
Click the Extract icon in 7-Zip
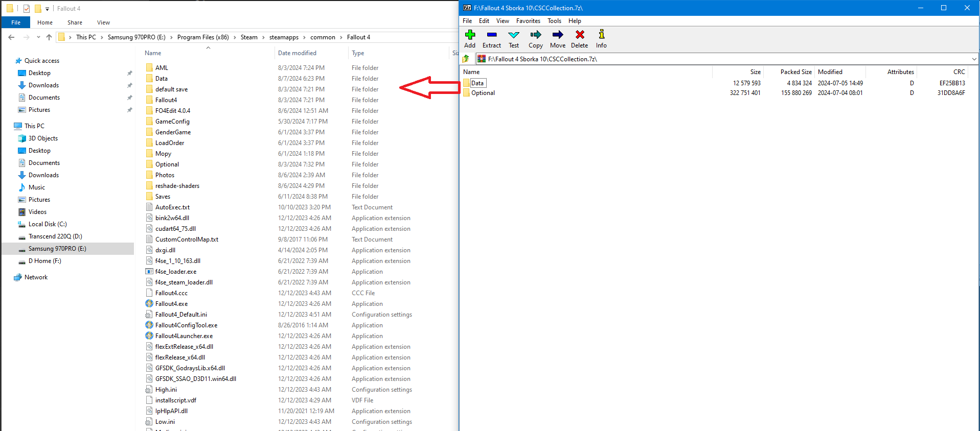[491, 39]
